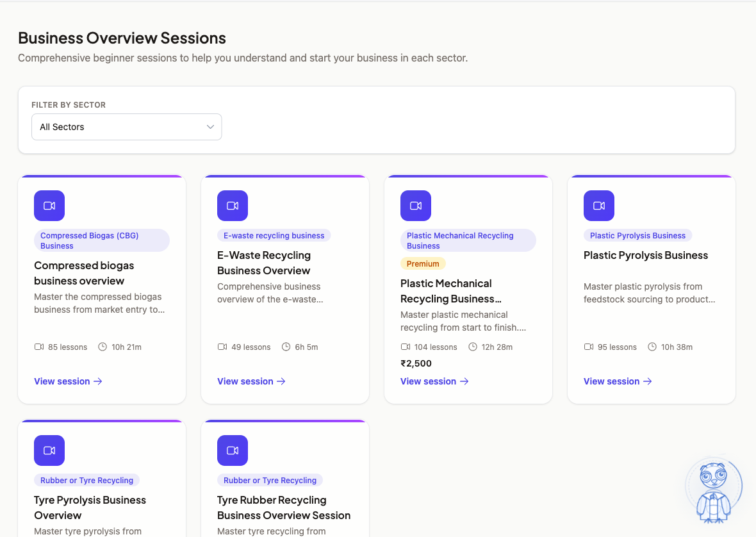Click the arrow in Compressed biogas View session link
756x537 pixels.
[98, 381]
